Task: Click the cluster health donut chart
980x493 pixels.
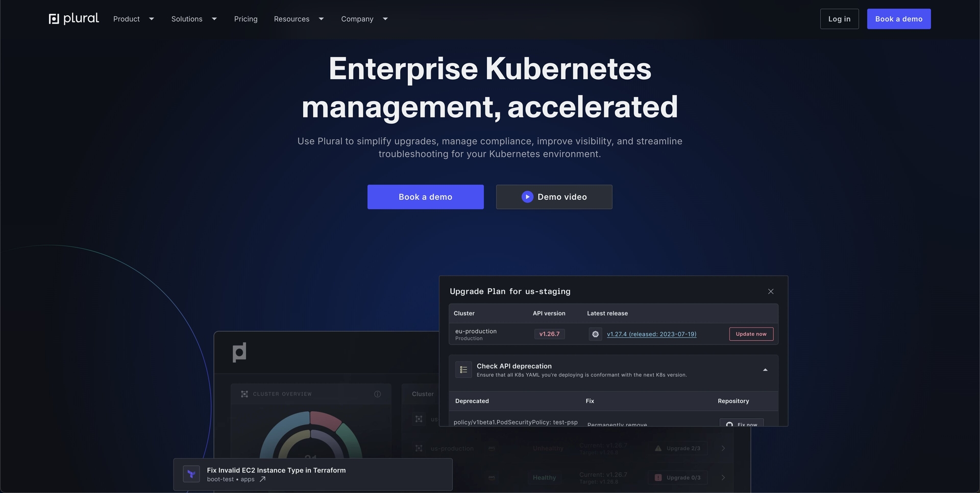Action: coord(310,437)
